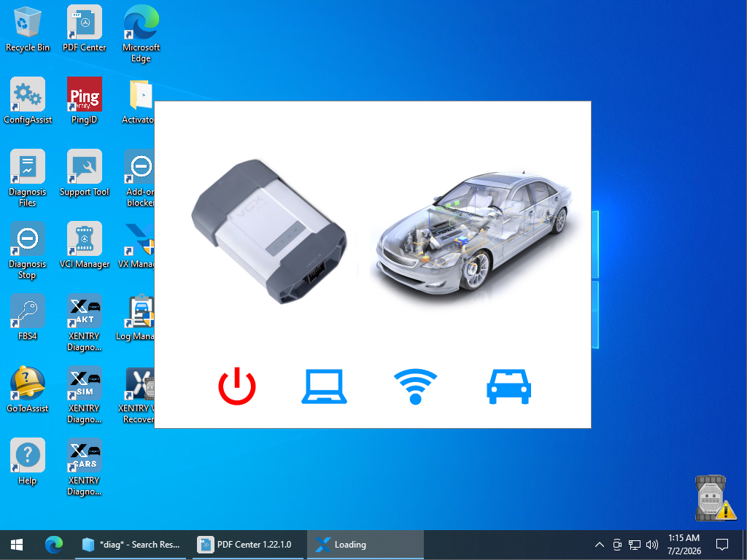This screenshot has width=747, height=560.
Task: Launch Microsoft Edge from the desktop
Action: 141,34
